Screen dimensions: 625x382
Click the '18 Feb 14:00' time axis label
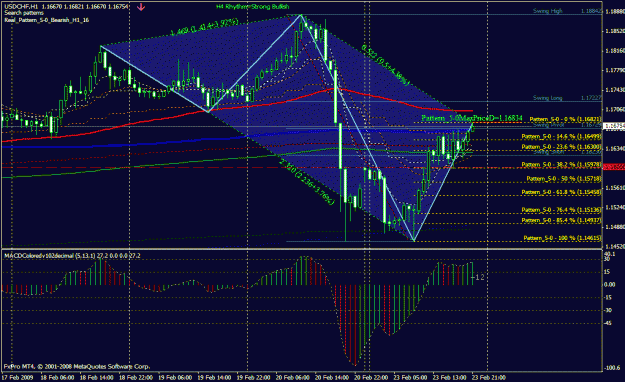pos(96,377)
